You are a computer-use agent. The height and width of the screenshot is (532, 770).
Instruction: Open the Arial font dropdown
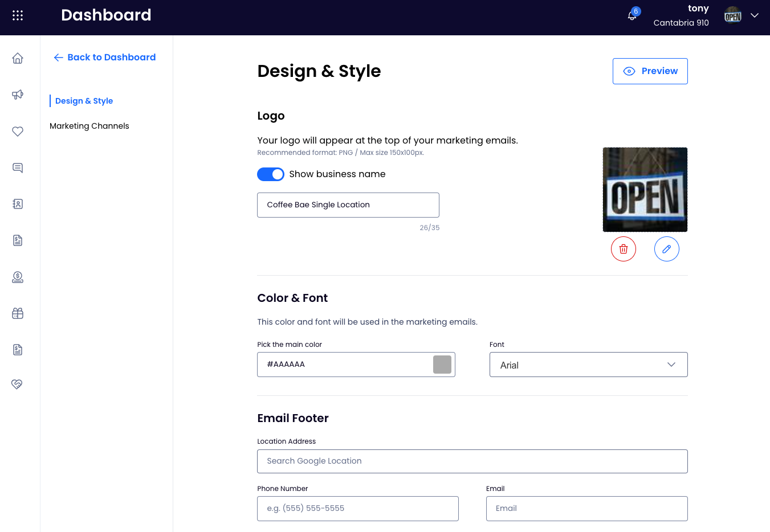[589, 365]
